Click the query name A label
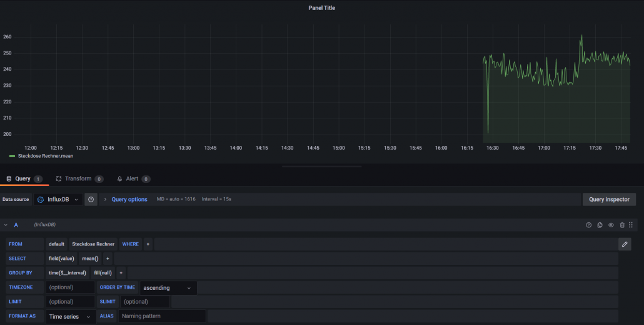The height and width of the screenshot is (325, 644). (16, 225)
